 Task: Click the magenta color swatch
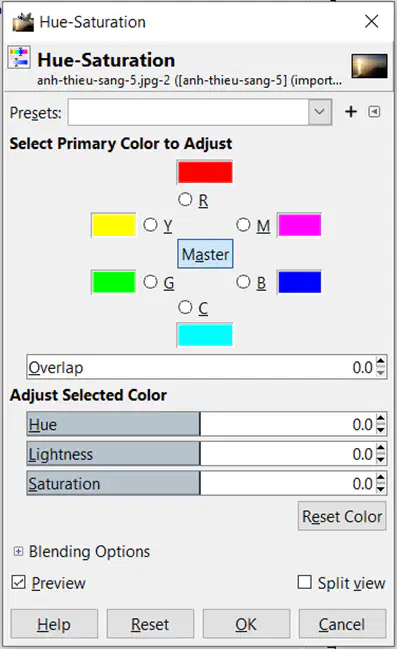[x=300, y=225]
